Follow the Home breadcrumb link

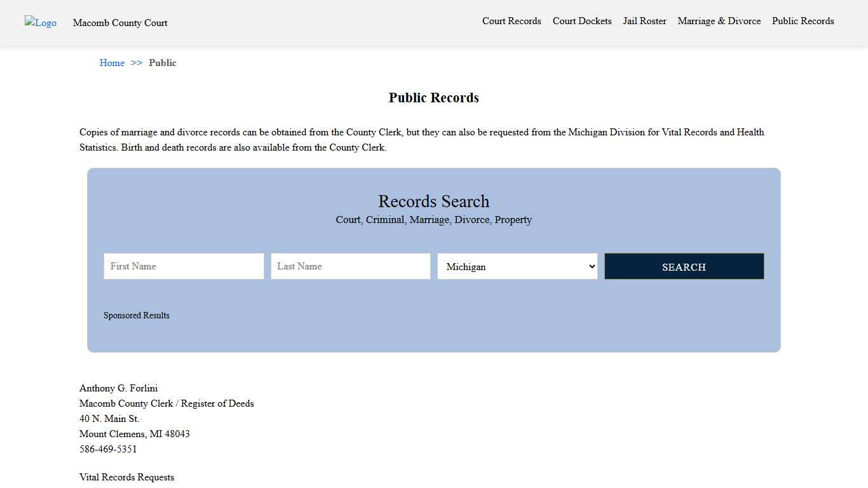click(112, 62)
